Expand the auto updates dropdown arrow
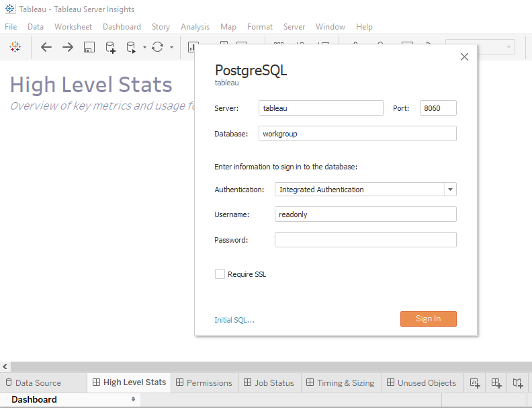 pyautogui.click(x=144, y=47)
